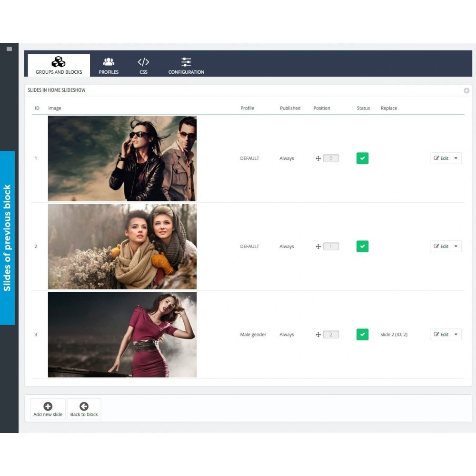Image resolution: width=476 pixels, height=476 pixels.
Task: Open the CSS tab
Action: point(143,65)
